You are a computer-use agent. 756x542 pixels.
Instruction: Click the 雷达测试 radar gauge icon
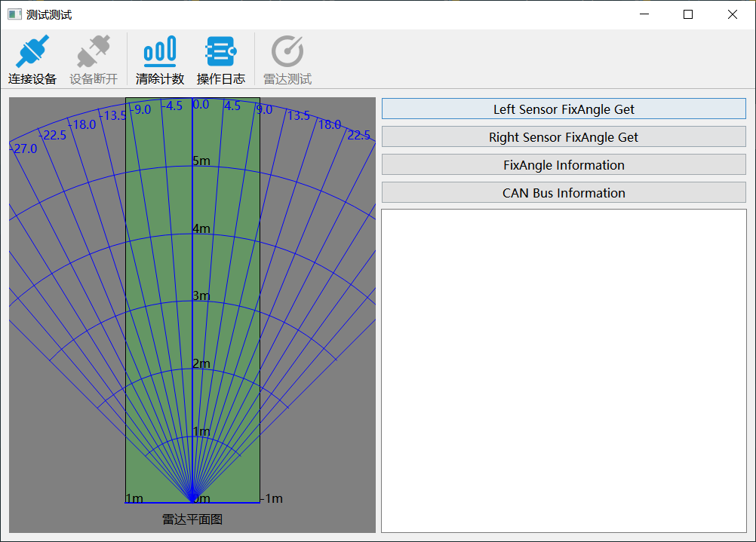(287, 51)
